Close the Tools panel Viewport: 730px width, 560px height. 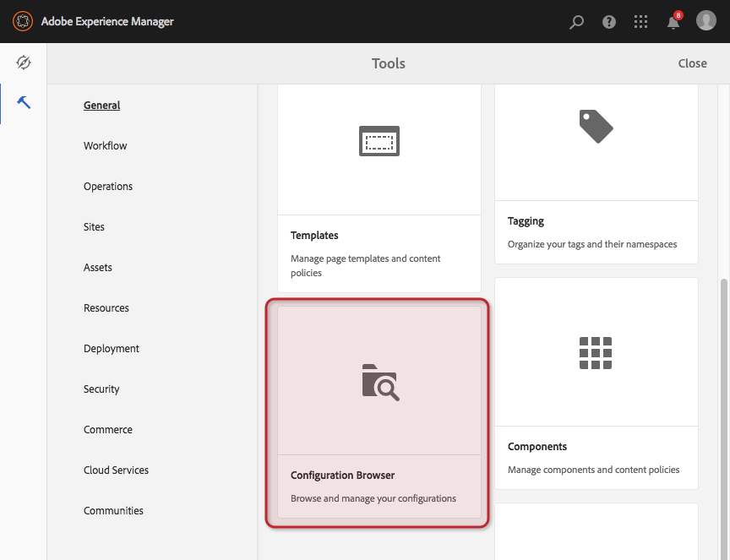(692, 63)
